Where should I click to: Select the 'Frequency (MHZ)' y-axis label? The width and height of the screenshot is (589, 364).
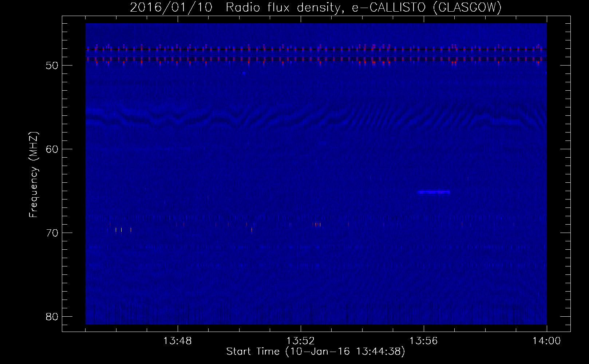click(33, 175)
